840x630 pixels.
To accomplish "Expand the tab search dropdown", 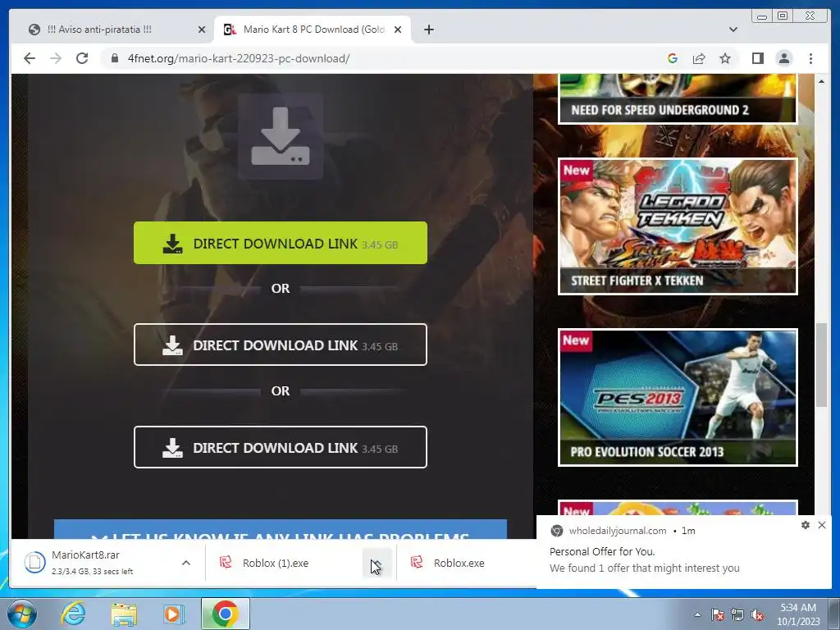I will [x=733, y=30].
